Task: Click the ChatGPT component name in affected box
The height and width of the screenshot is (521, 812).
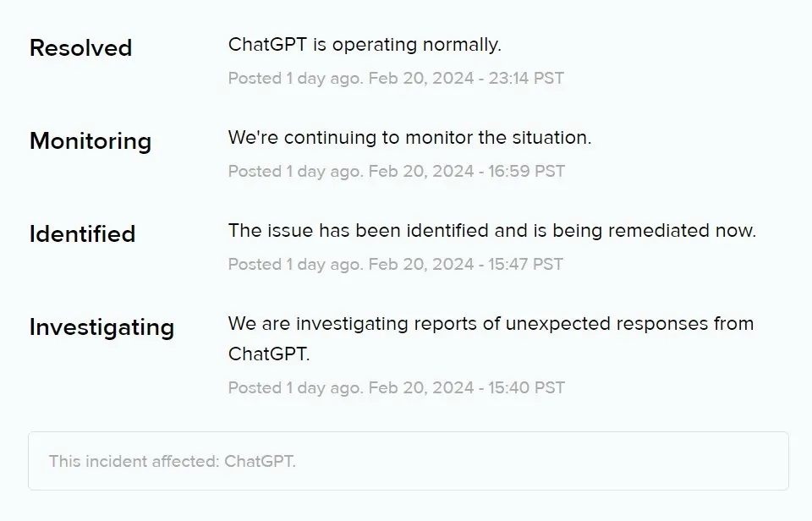Action: 260,461
